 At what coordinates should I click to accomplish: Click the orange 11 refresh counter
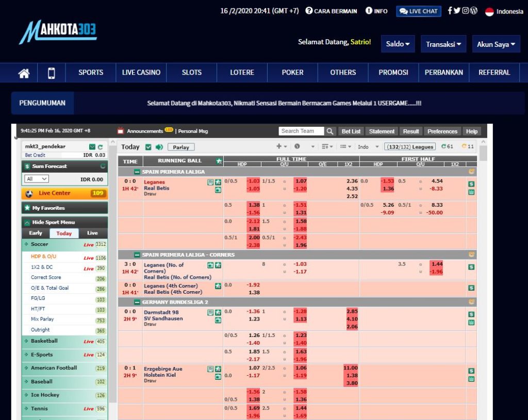click(x=468, y=146)
